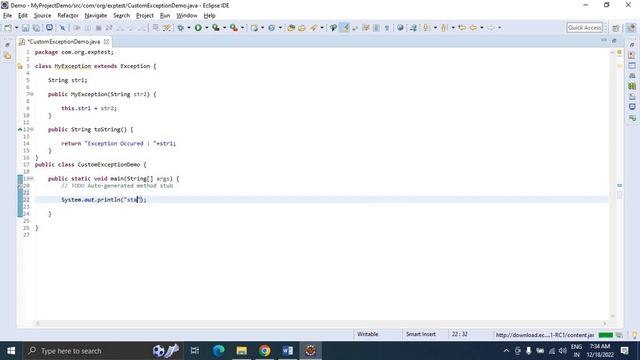Click the New Java Package icon
This screenshot has height=360, width=640.
[x=254, y=28]
